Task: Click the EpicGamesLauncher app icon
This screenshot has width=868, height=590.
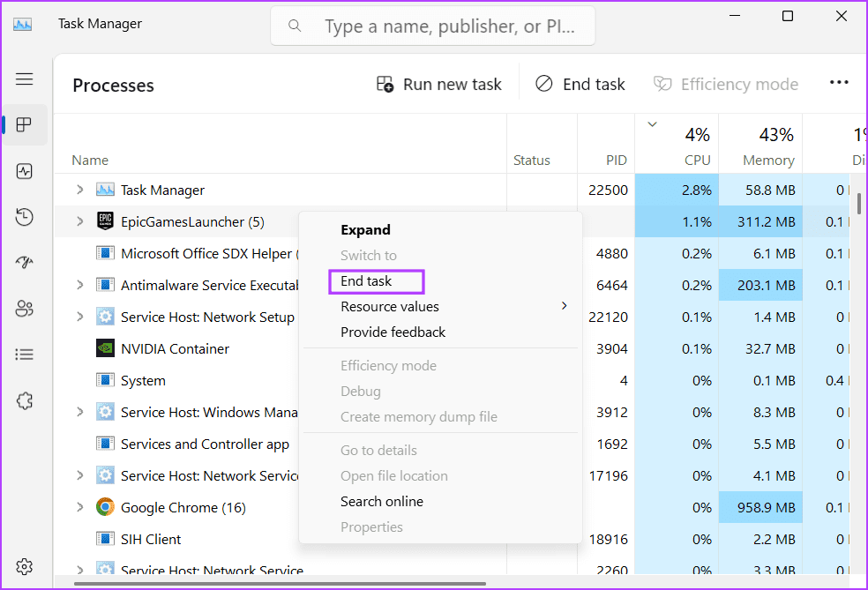Action: pos(105,220)
